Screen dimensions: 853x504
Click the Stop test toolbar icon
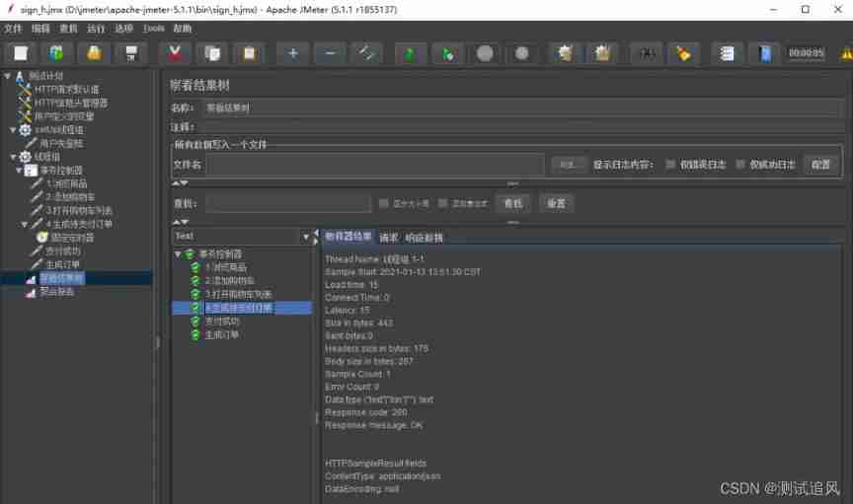click(485, 53)
